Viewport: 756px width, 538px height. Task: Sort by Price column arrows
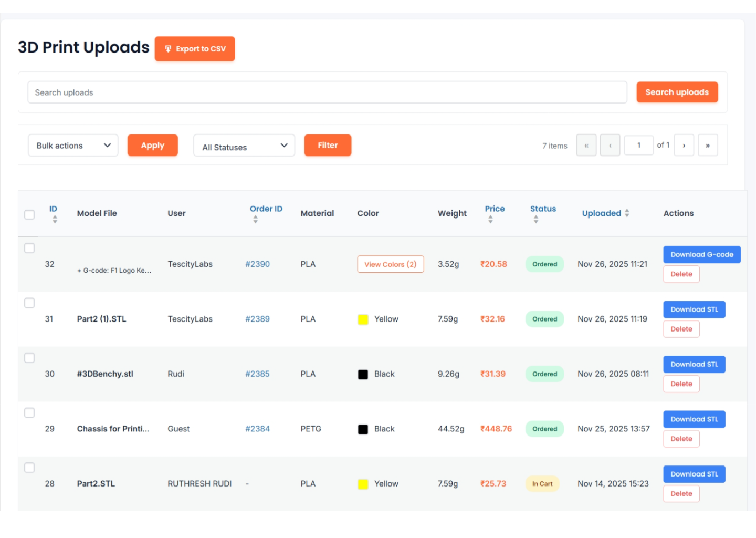coord(490,220)
